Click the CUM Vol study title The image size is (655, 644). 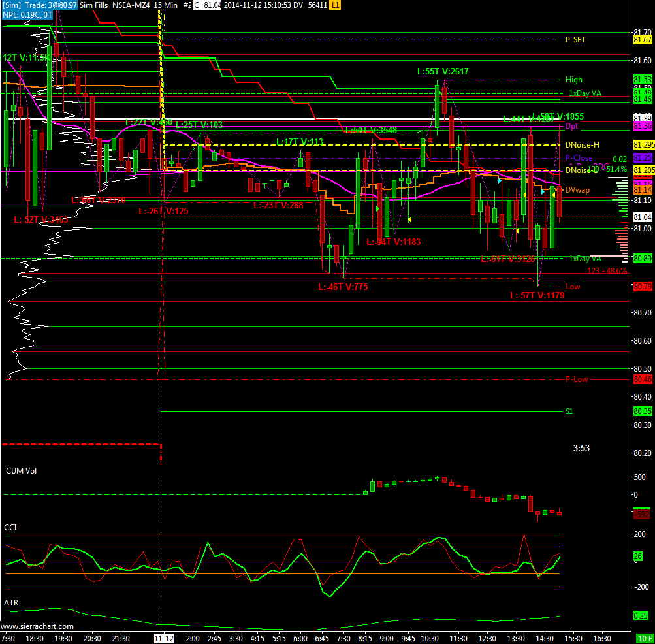(x=22, y=471)
